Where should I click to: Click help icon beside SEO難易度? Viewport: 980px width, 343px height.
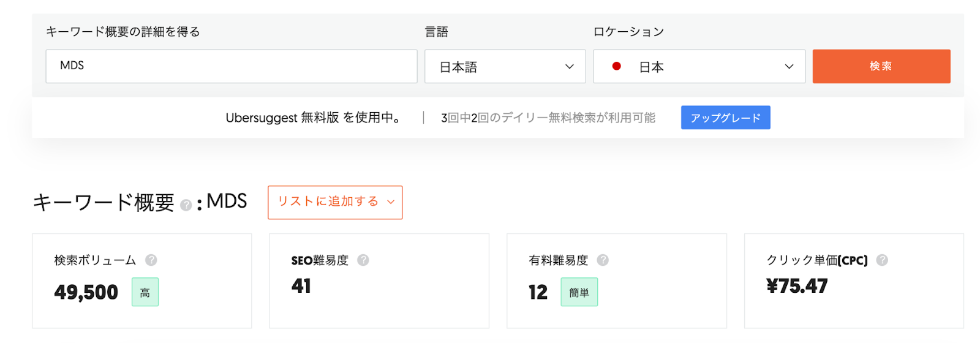(363, 260)
